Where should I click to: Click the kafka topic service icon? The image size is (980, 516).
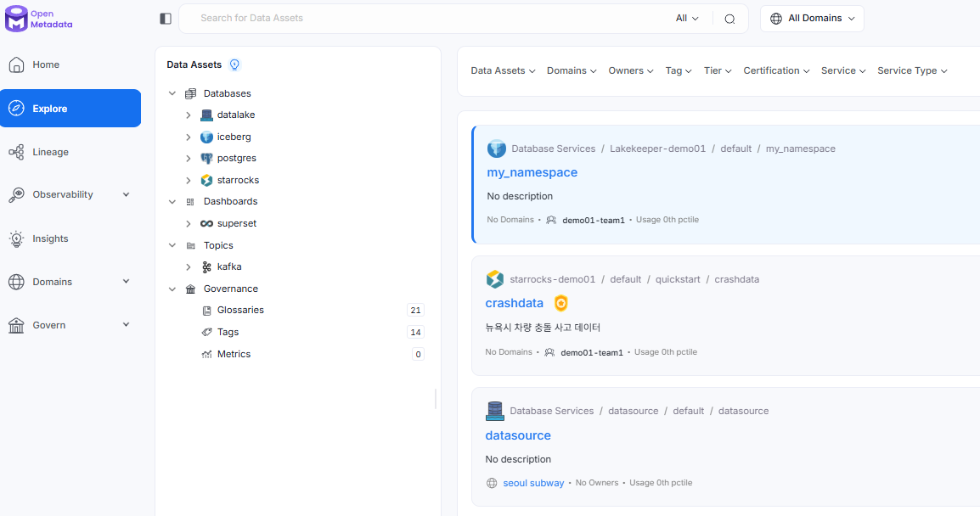[206, 266]
